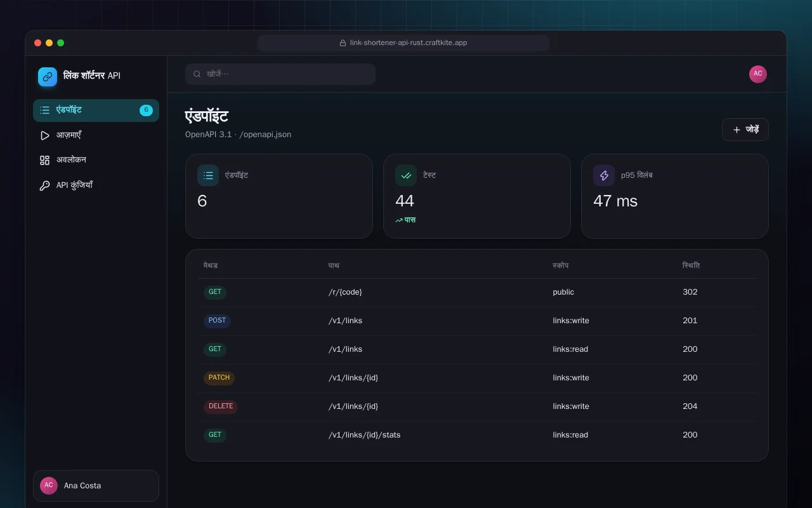Click the जोड़ें add button
Viewport: 812px width, 508px height.
point(745,130)
